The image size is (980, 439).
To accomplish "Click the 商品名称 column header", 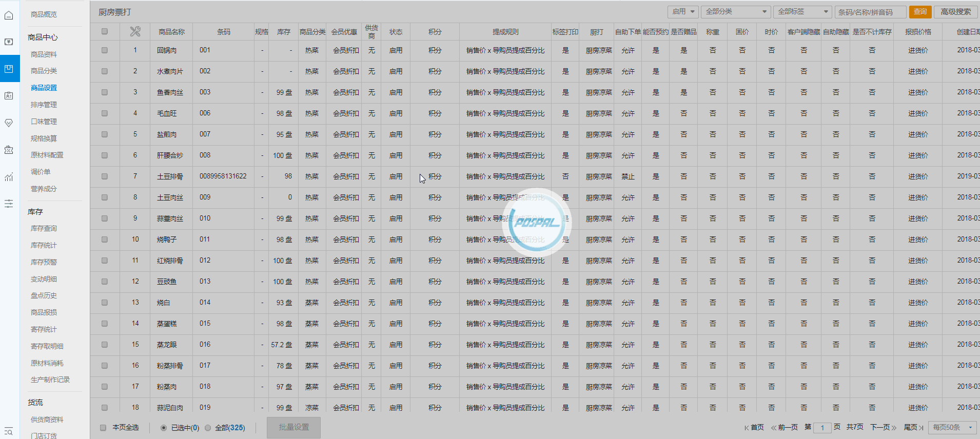I will 171,32.
